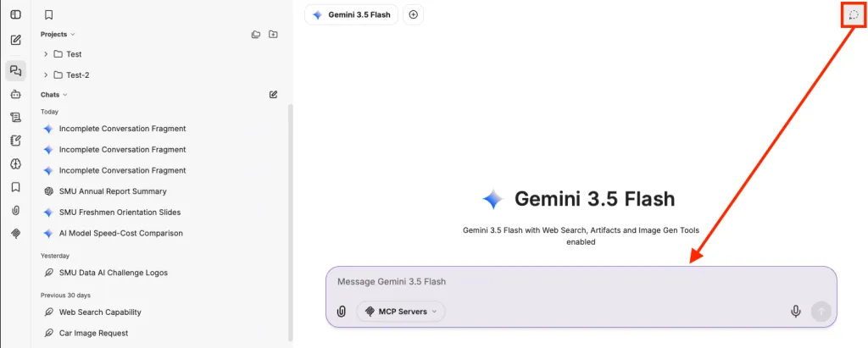Start a new chat from the left rail
868x348 pixels.
[15, 40]
